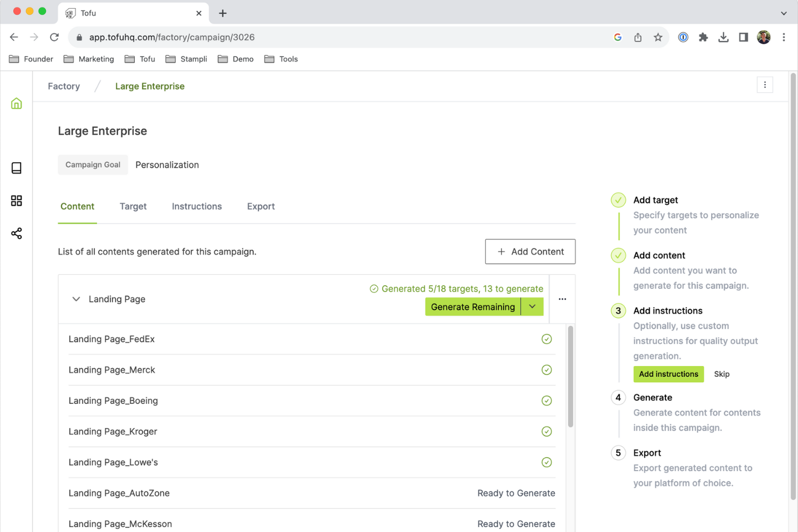
Task: Click the browser back arrow
Action: click(14, 37)
